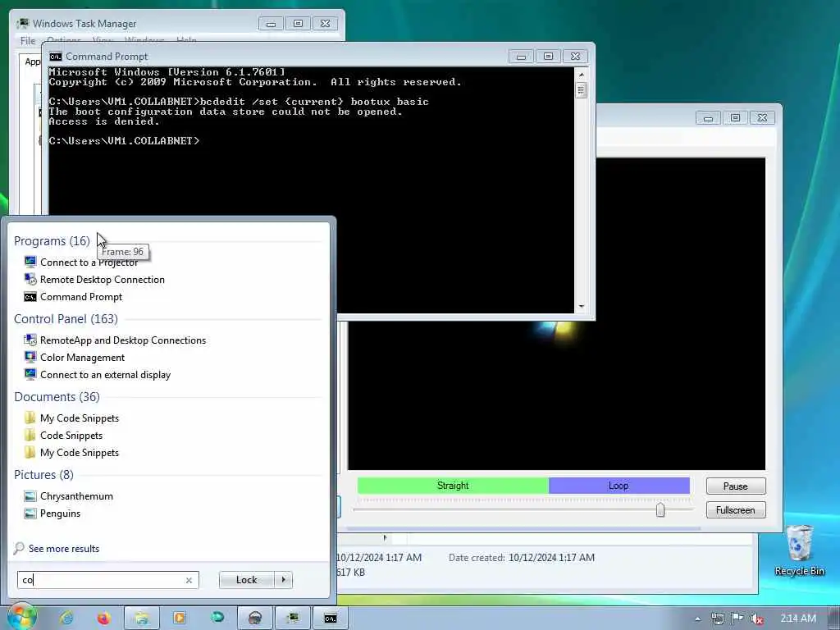The image size is (840, 630).
Task: Click the Pictures (8) group header
Action: pyautogui.click(x=44, y=475)
